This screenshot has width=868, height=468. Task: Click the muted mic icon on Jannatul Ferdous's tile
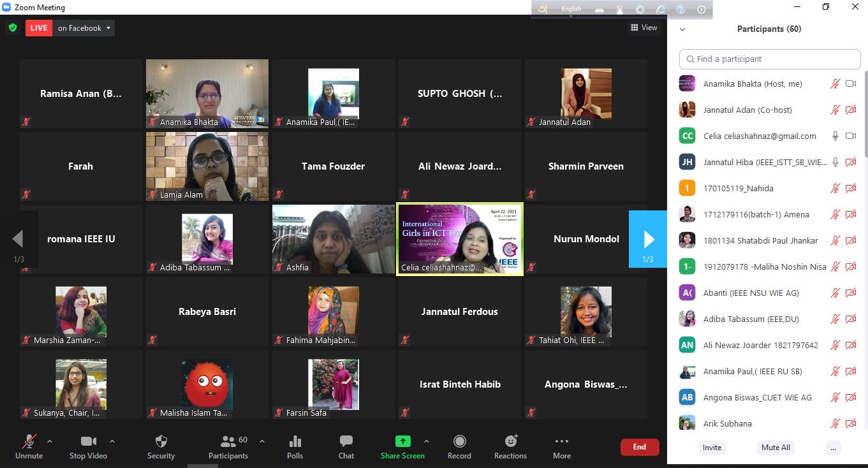405,340
